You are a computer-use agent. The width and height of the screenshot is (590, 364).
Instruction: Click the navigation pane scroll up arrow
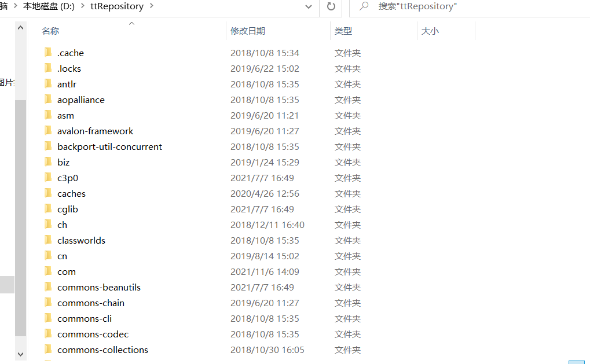(21, 27)
